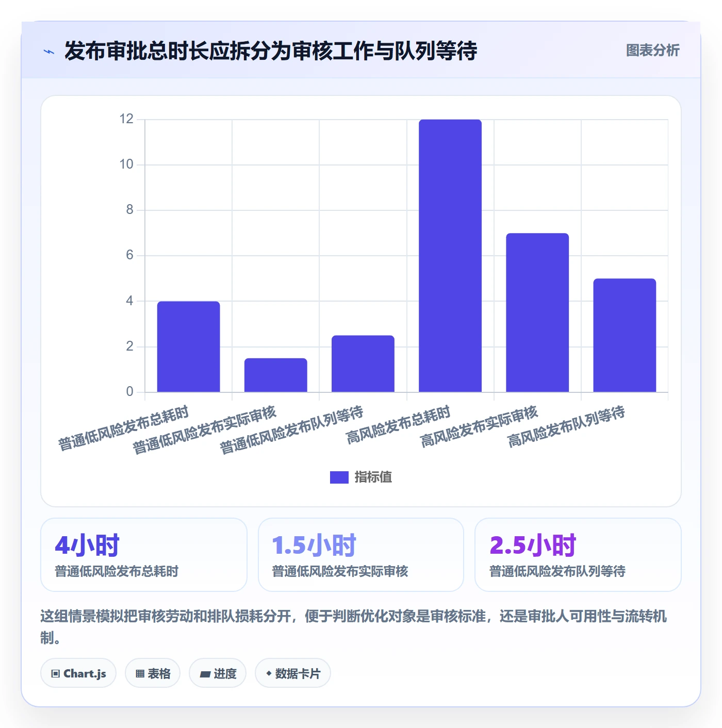
Task: Click the 普通低风险发布队列等待 caption under 2.5小时
Action: tap(557, 571)
